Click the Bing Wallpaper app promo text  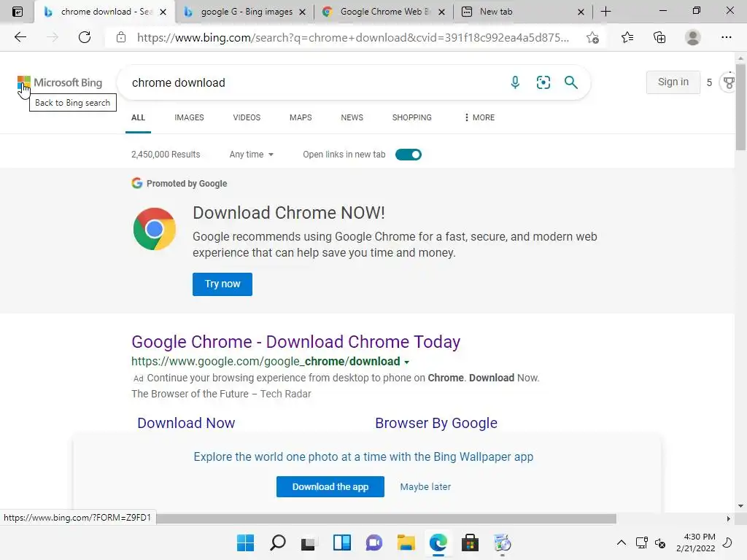click(x=363, y=456)
